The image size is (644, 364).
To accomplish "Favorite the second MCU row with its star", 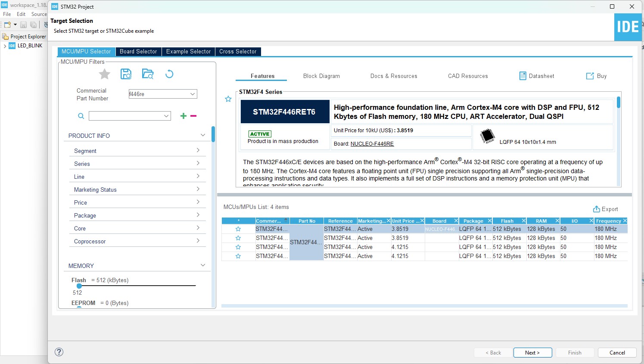I will (x=238, y=238).
